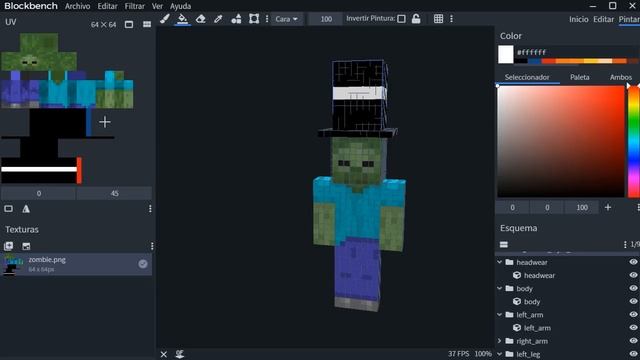
Task: Open the Ver menu
Action: (x=157, y=6)
